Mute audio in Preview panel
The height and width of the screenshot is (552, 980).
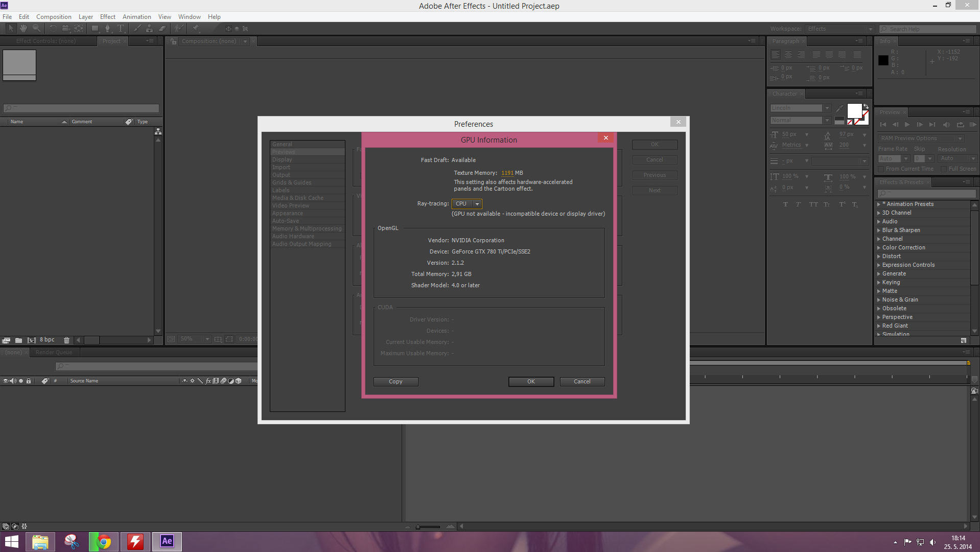946,125
